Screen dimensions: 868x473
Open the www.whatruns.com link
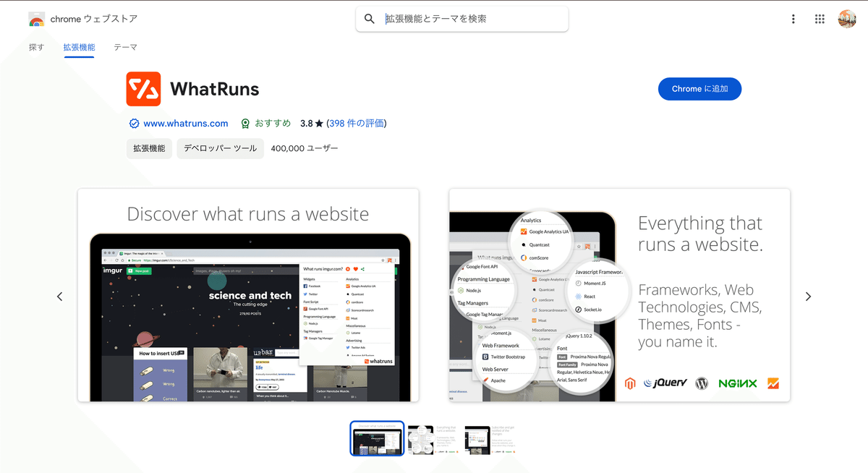(186, 124)
